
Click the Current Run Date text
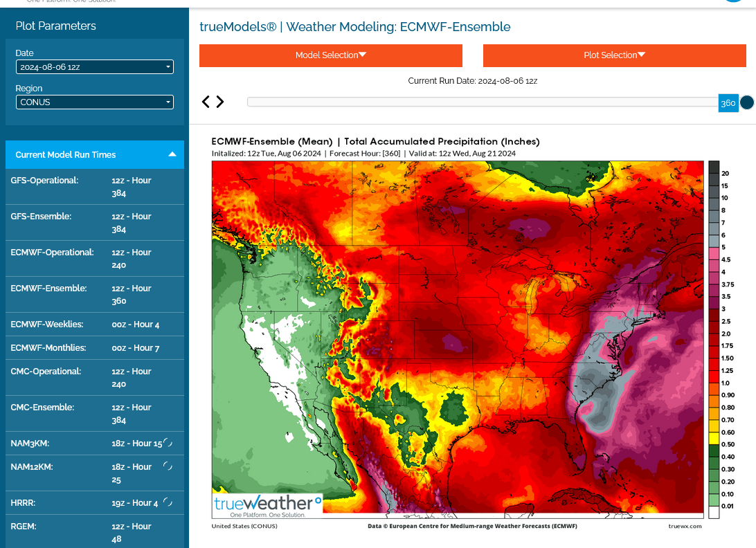[472, 81]
